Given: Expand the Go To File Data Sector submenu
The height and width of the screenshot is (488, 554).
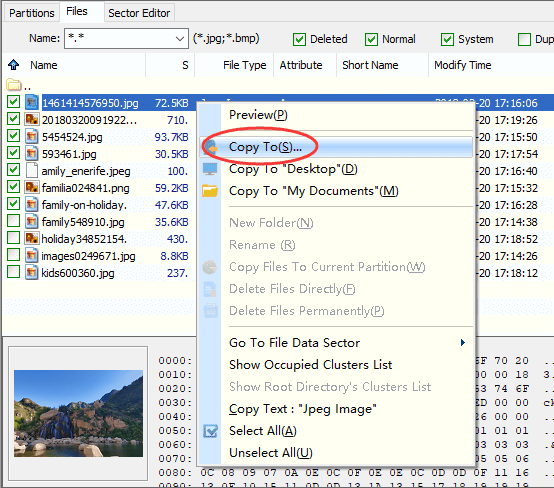Looking at the screenshot, I should tap(462, 342).
